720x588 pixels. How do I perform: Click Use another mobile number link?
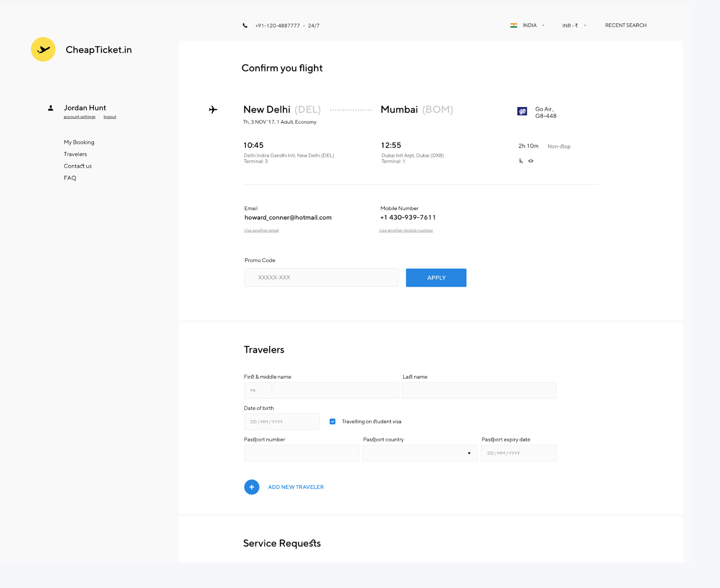tap(406, 230)
